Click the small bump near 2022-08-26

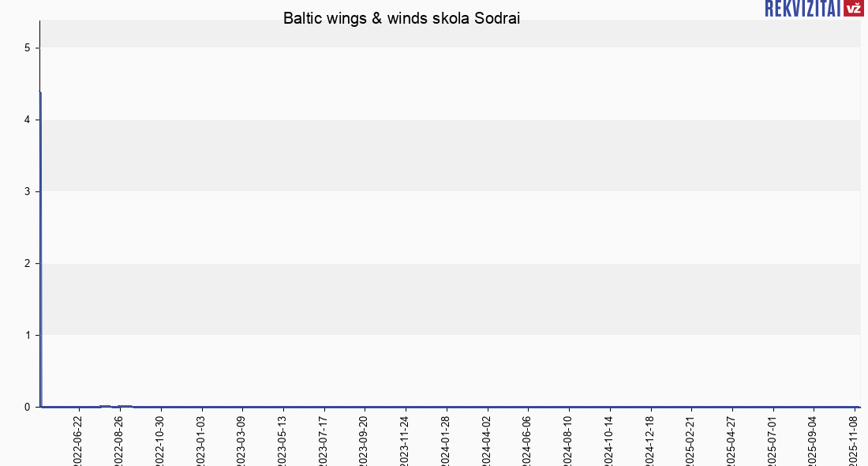point(125,406)
